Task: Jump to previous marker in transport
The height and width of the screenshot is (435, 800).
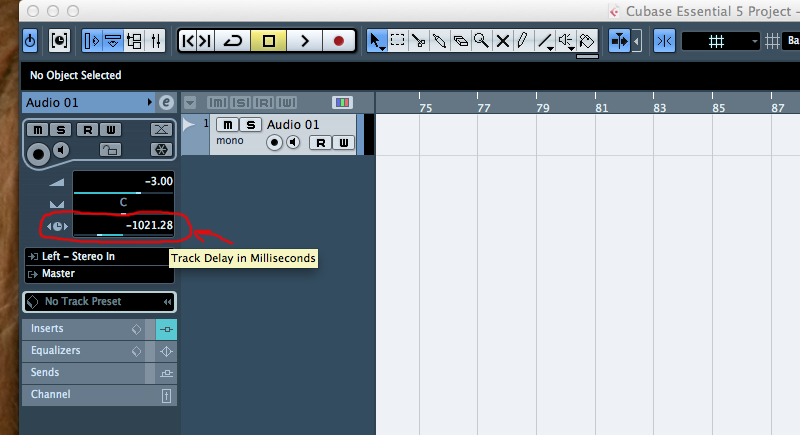Action: tap(188, 41)
